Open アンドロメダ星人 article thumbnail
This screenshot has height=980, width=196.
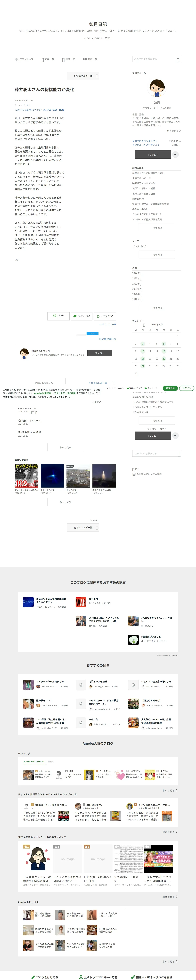(x=27, y=475)
